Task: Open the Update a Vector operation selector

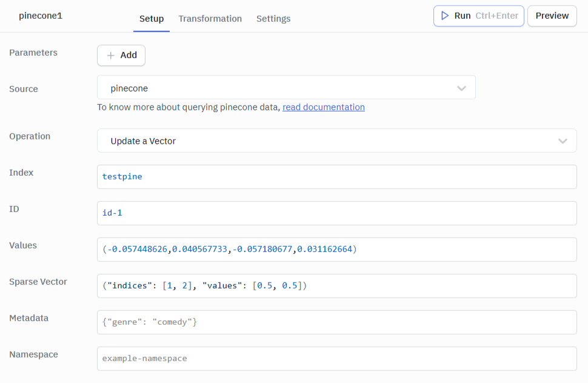Action: tap(337, 141)
